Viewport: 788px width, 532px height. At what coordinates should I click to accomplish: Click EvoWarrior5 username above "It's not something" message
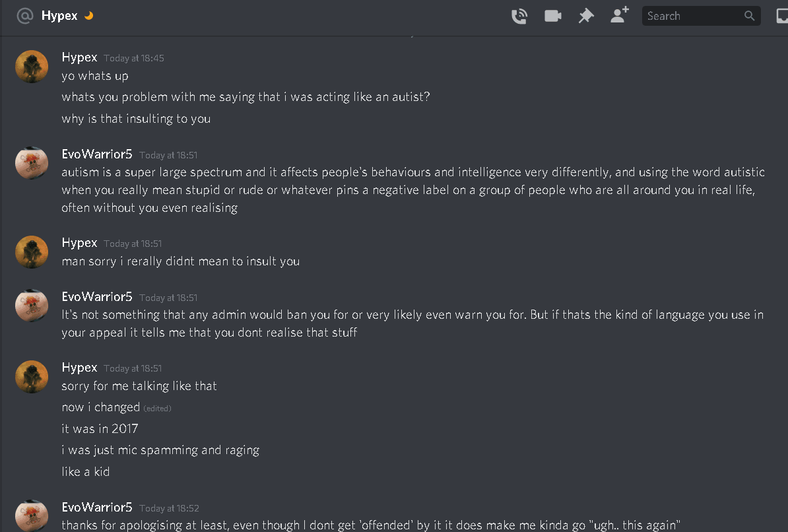pos(97,297)
